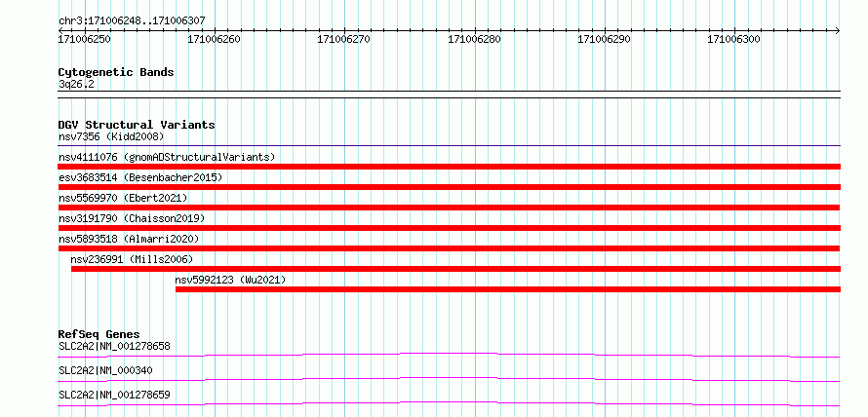Select the nsv4111076 gnomADStructuralVariants red bar

coord(449,167)
